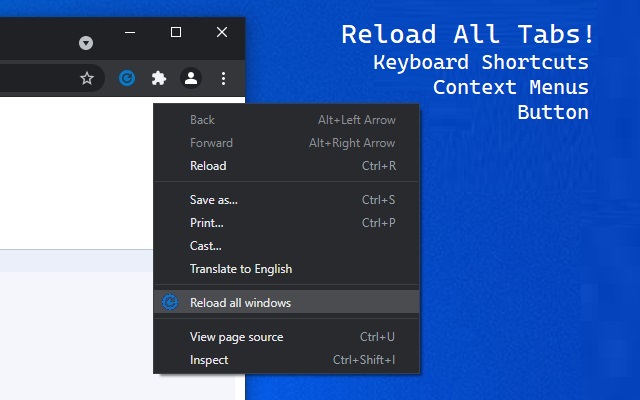Open View page source entry
Screen dimensions: 640x400
tap(237, 337)
